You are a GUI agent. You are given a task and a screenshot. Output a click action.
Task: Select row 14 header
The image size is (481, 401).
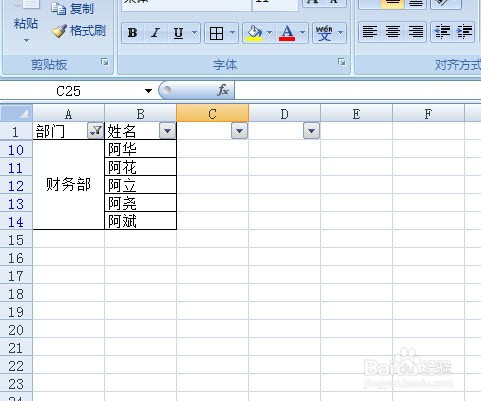16,222
